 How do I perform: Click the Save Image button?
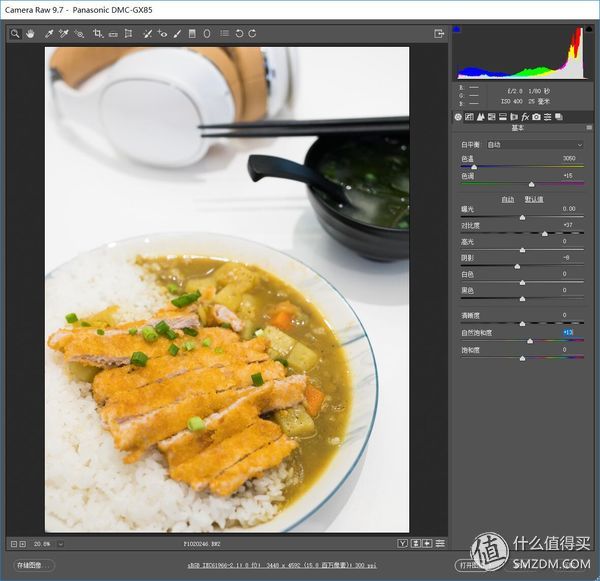point(34,565)
